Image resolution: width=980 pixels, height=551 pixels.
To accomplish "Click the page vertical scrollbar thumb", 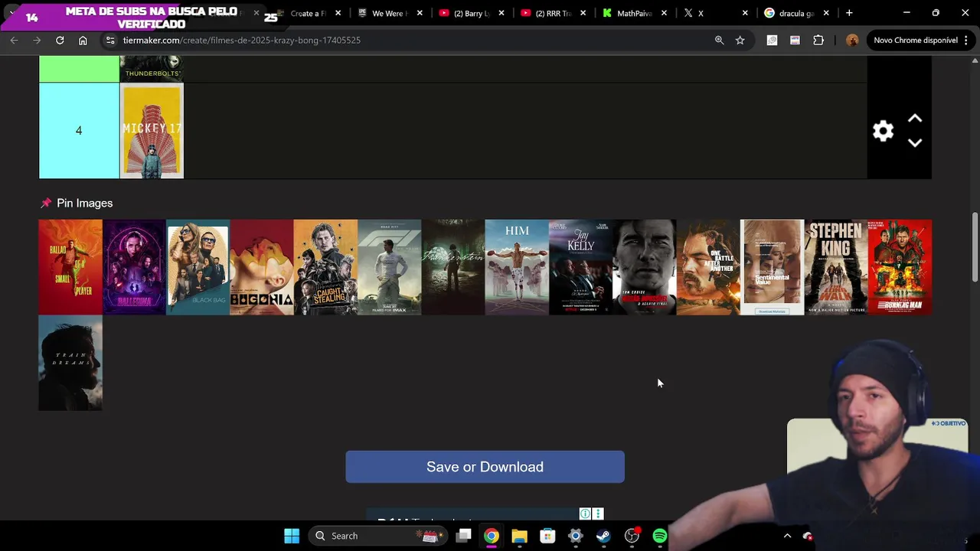I will pyautogui.click(x=975, y=246).
